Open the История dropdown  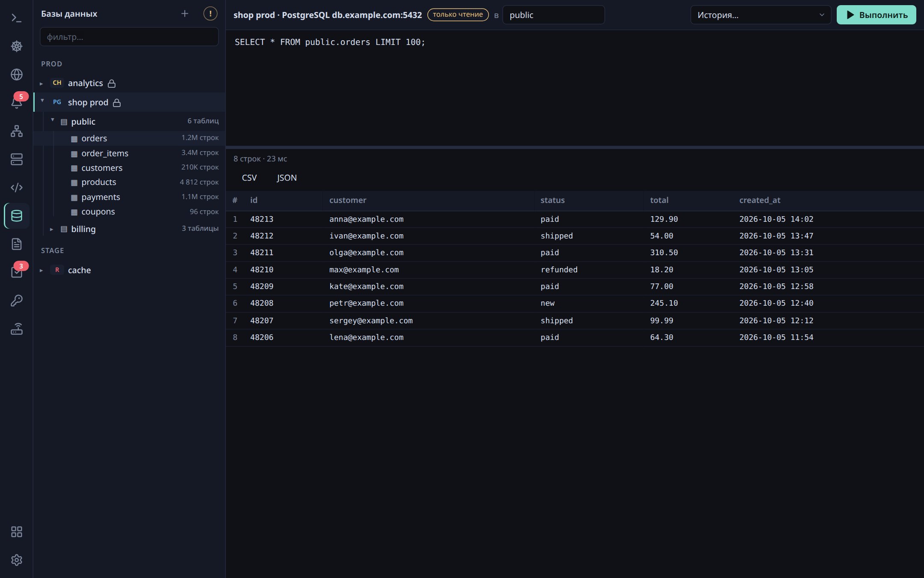point(761,15)
